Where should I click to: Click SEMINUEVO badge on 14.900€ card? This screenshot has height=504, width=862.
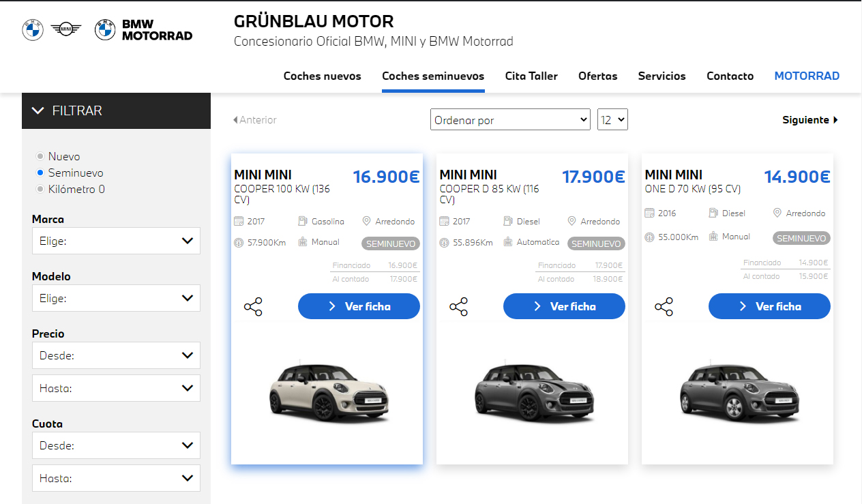pos(801,238)
